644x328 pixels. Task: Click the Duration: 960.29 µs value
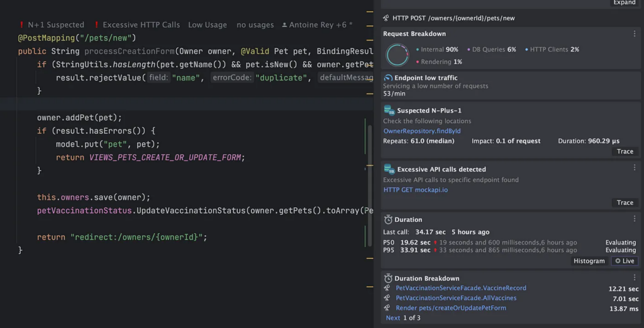tap(589, 141)
